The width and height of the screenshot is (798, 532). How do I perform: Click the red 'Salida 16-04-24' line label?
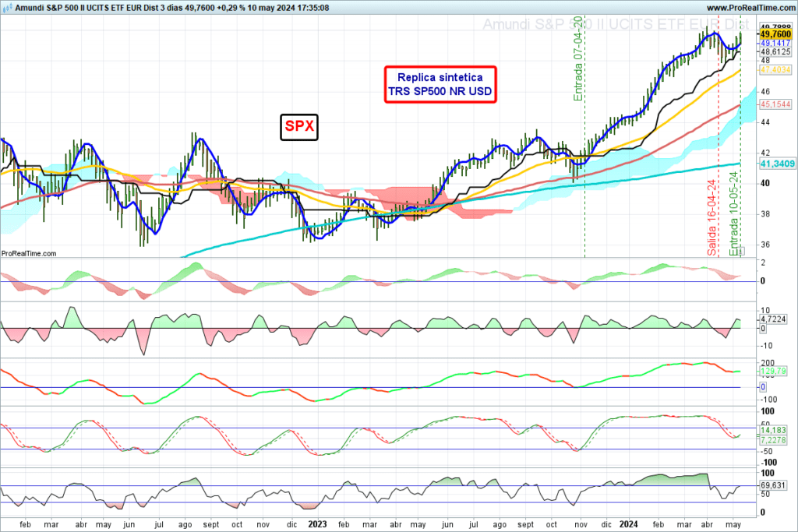(712, 217)
